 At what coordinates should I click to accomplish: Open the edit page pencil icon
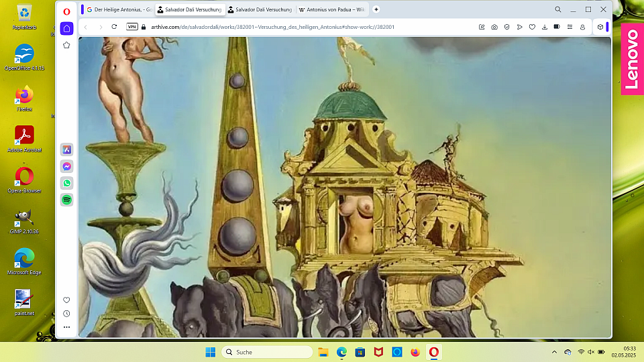pyautogui.click(x=482, y=27)
